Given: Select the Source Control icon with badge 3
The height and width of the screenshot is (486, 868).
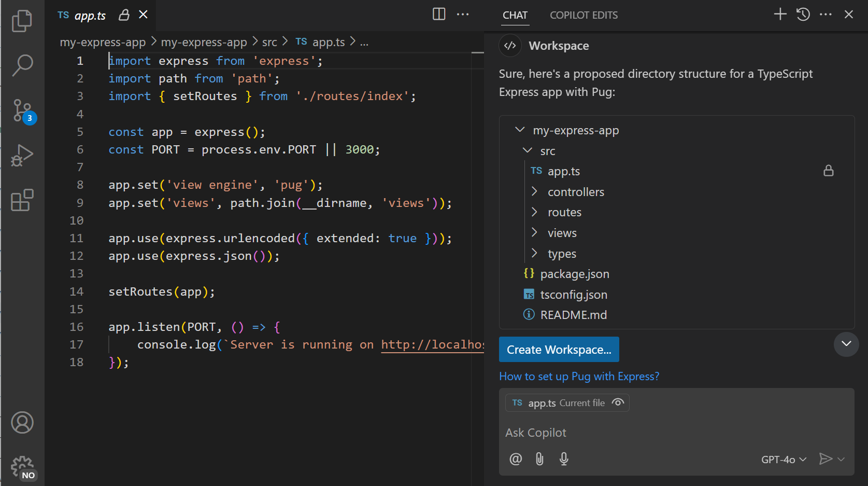Looking at the screenshot, I should pos(22,110).
